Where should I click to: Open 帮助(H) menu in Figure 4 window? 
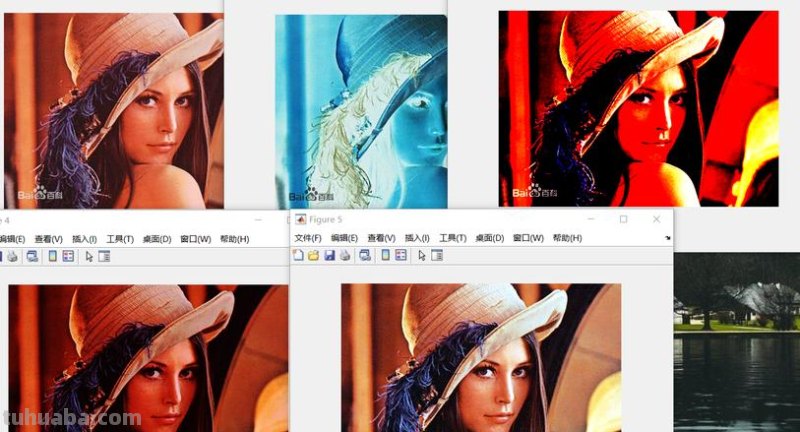point(235,239)
